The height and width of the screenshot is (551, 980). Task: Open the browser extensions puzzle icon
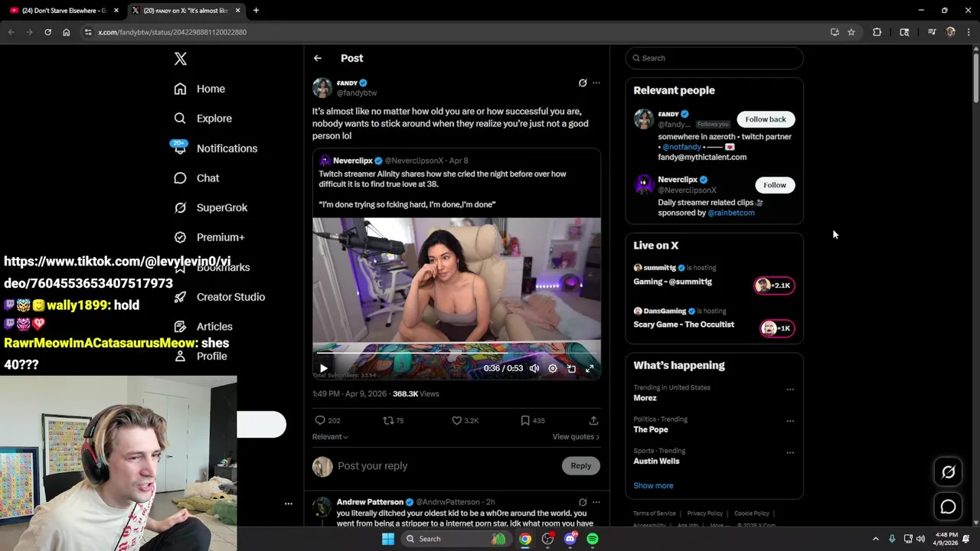(877, 32)
